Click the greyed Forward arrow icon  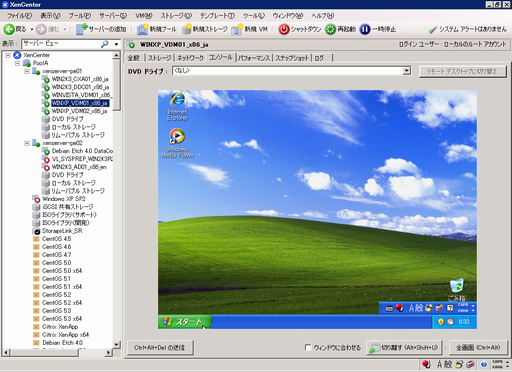(41, 29)
